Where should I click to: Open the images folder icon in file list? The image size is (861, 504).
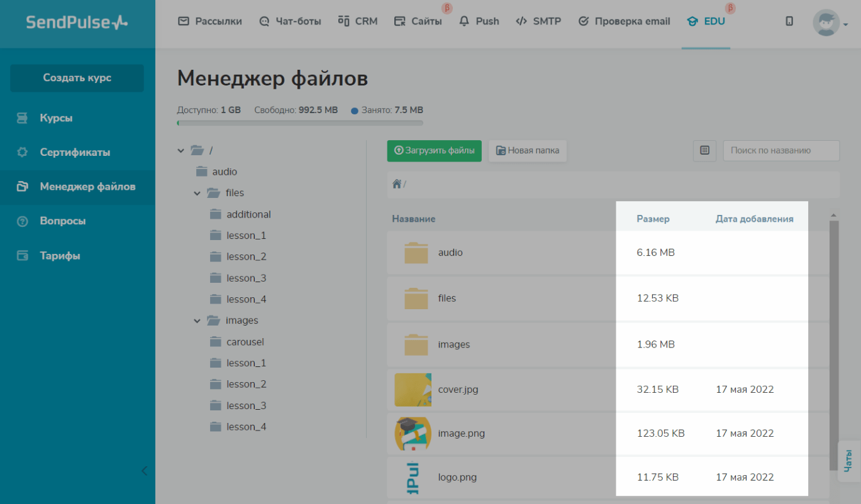(416, 344)
